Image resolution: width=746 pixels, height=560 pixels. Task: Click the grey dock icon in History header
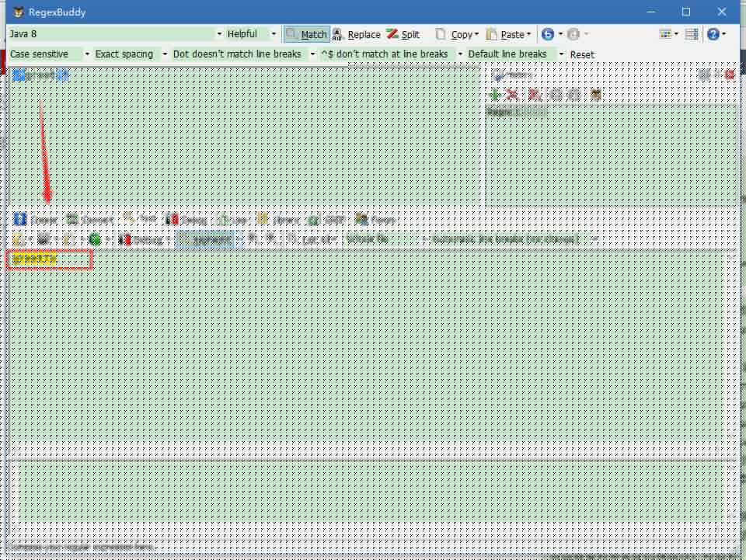pyautogui.click(x=704, y=74)
